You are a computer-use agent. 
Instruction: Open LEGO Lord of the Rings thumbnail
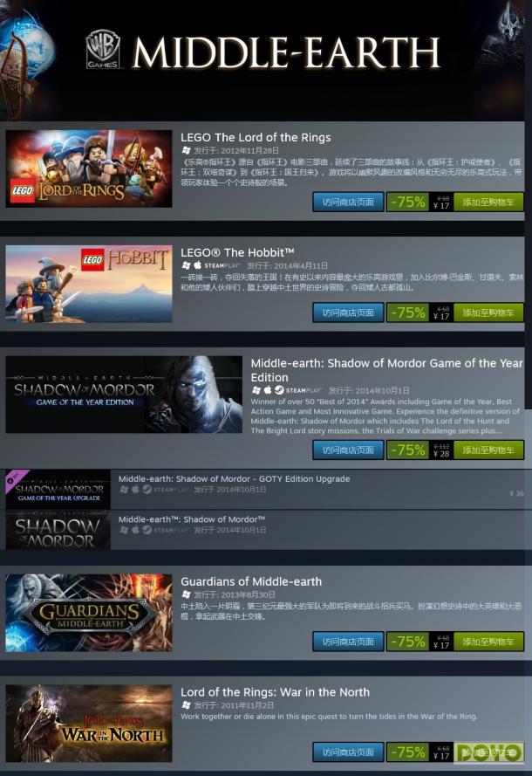(x=89, y=168)
